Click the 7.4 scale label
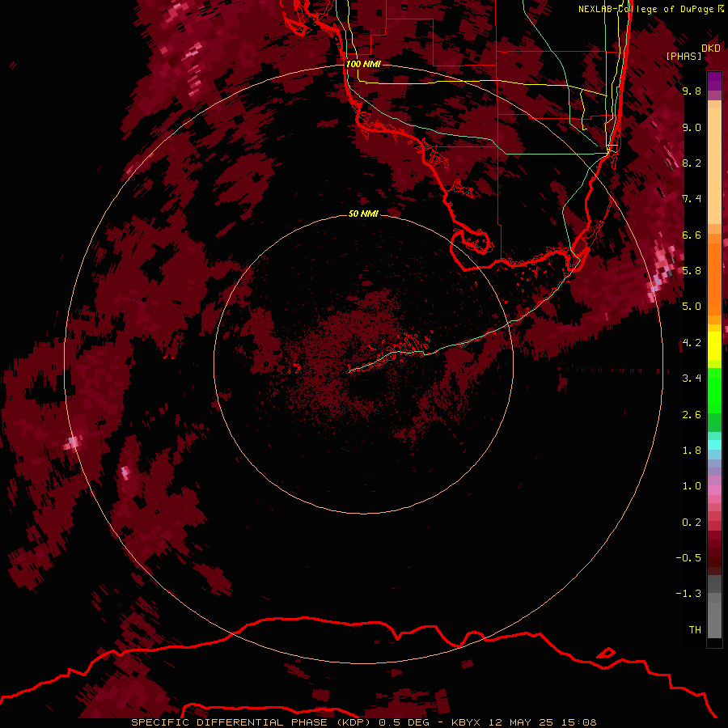This screenshot has width=728, height=728. click(692, 199)
